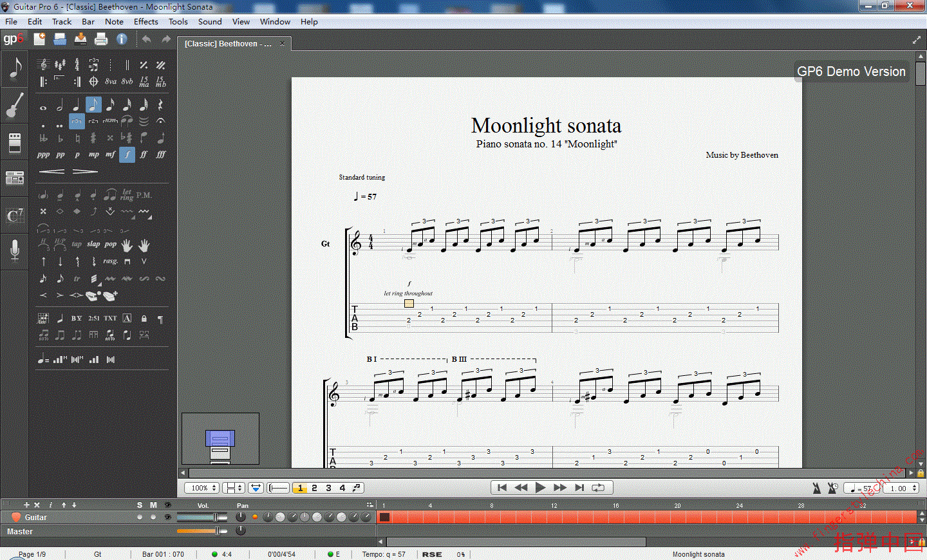
Task: Open the Track menu
Action: pos(62,21)
